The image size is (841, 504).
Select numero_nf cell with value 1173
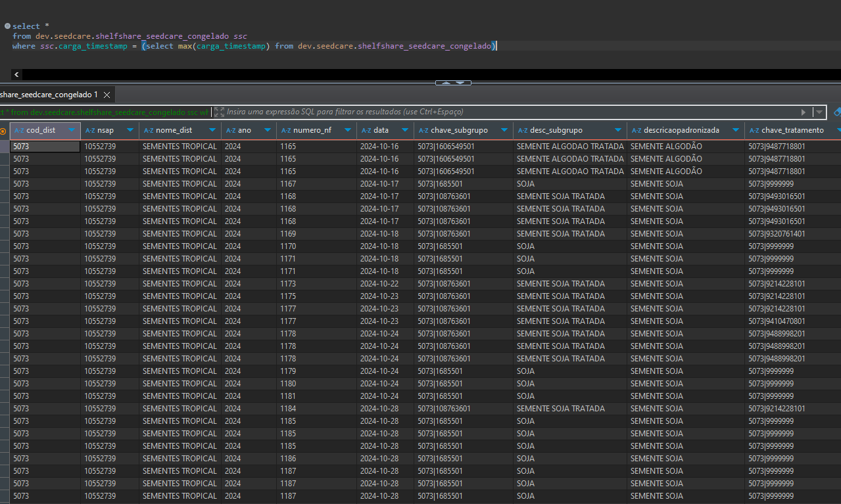coord(316,284)
